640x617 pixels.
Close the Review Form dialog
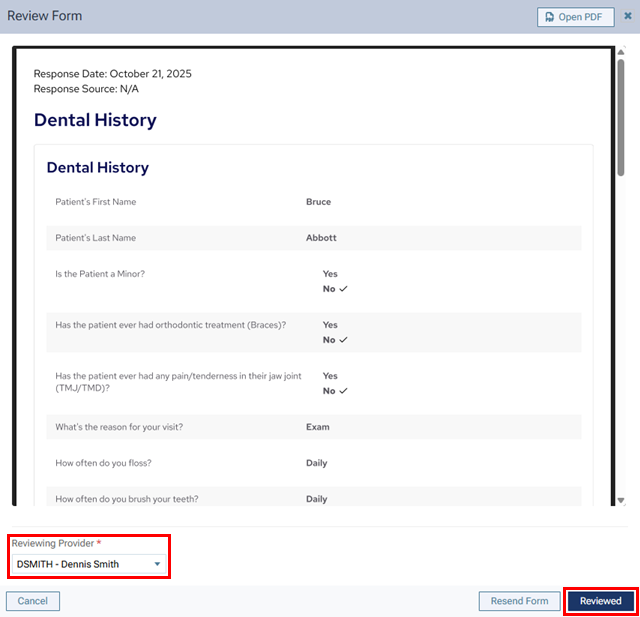(628, 16)
